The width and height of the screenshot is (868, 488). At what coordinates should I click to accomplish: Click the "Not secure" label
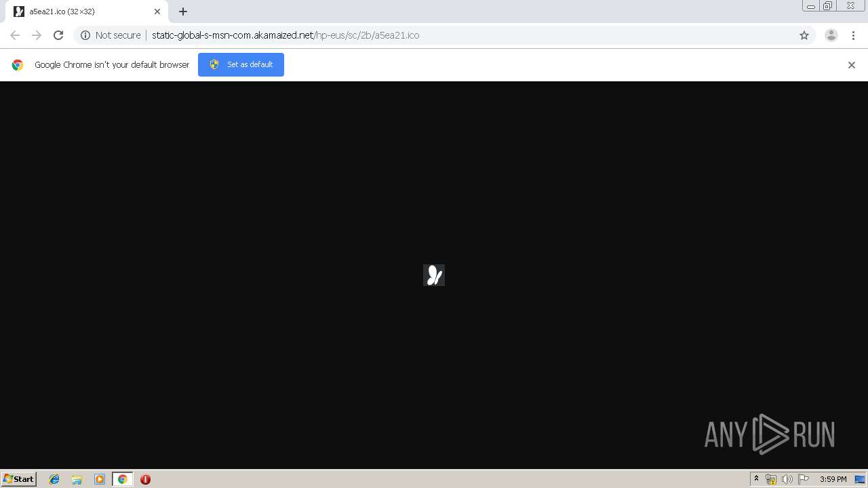click(118, 35)
